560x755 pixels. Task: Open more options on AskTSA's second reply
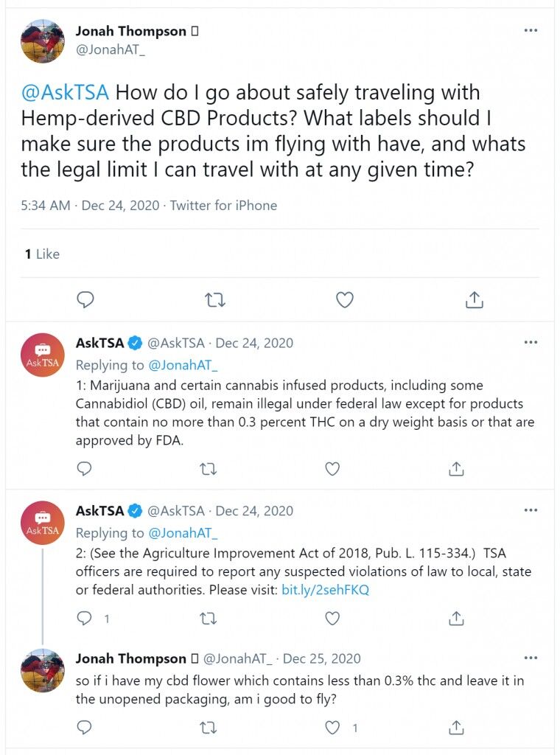coord(531,510)
